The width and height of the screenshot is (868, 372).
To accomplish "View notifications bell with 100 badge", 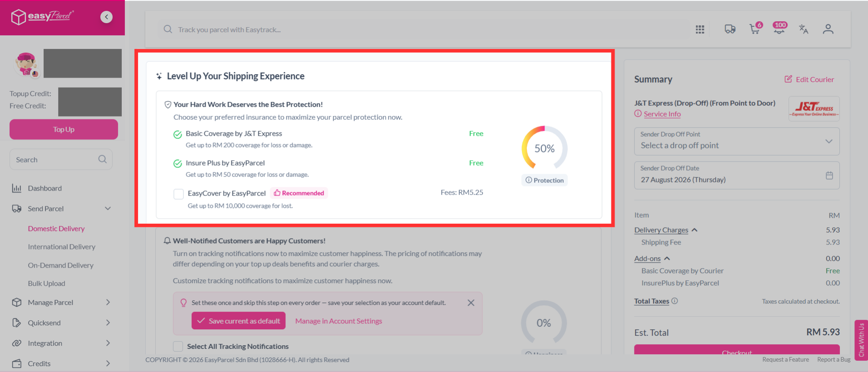I will (x=779, y=29).
